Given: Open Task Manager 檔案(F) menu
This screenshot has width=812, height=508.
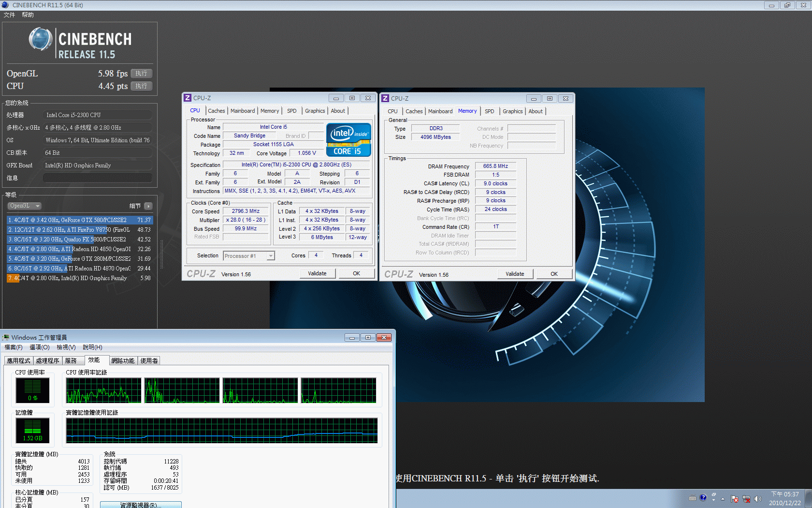Looking at the screenshot, I should [14, 347].
